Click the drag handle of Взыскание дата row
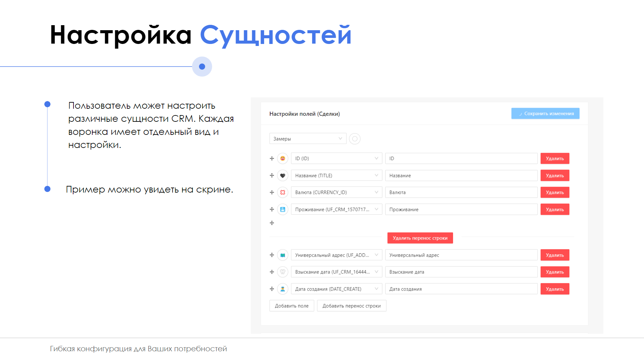This screenshot has height=362, width=644. click(x=272, y=272)
